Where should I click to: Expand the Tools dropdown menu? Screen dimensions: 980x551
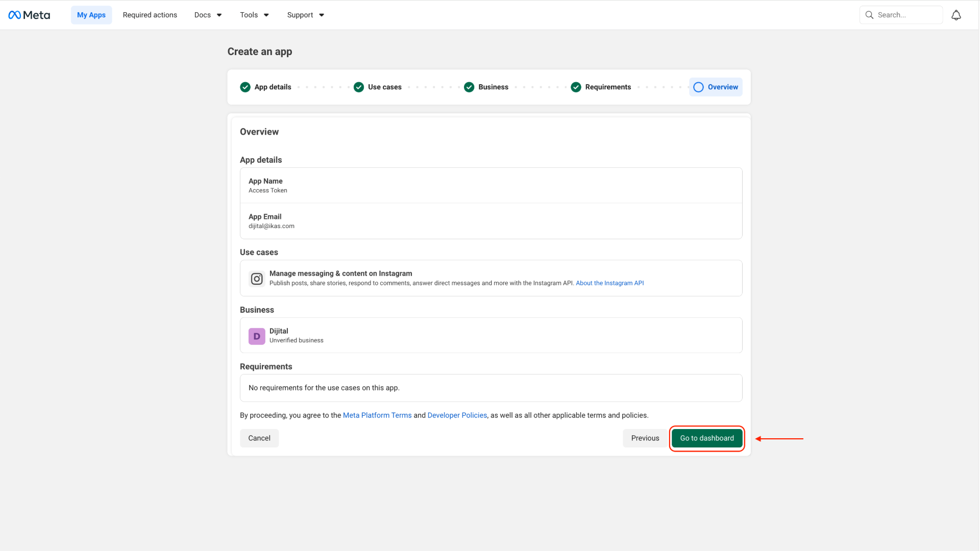coord(254,15)
